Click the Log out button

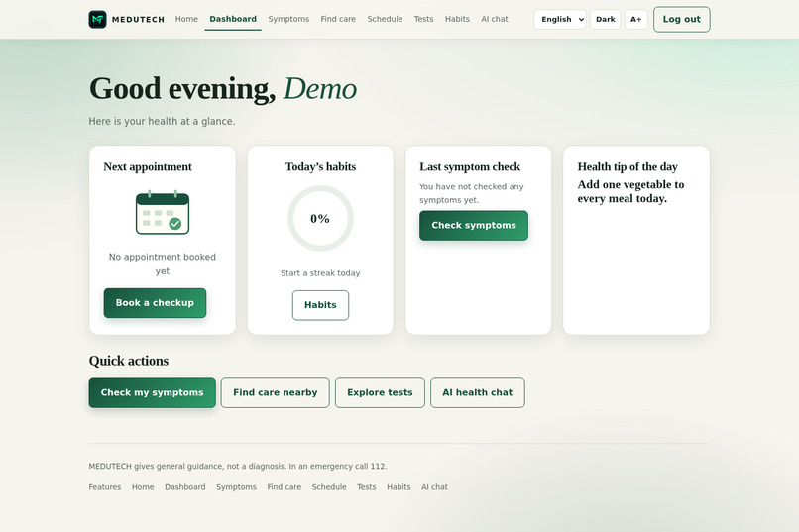point(682,20)
